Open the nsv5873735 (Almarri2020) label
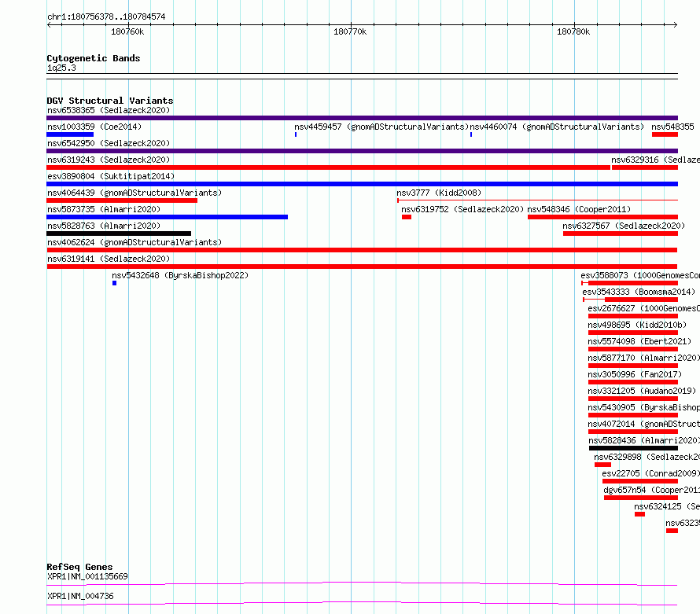This screenshot has height=614, width=700. pos(104,209)
